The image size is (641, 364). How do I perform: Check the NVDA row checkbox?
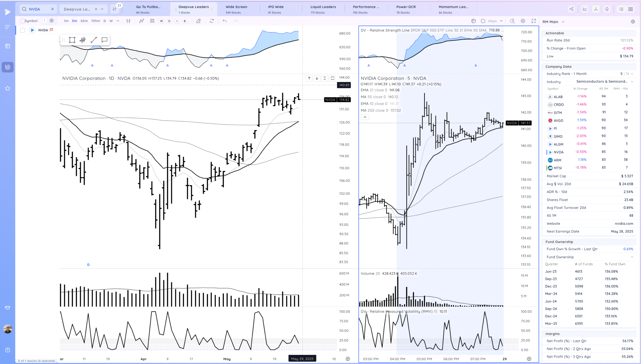tap(23, 30)
